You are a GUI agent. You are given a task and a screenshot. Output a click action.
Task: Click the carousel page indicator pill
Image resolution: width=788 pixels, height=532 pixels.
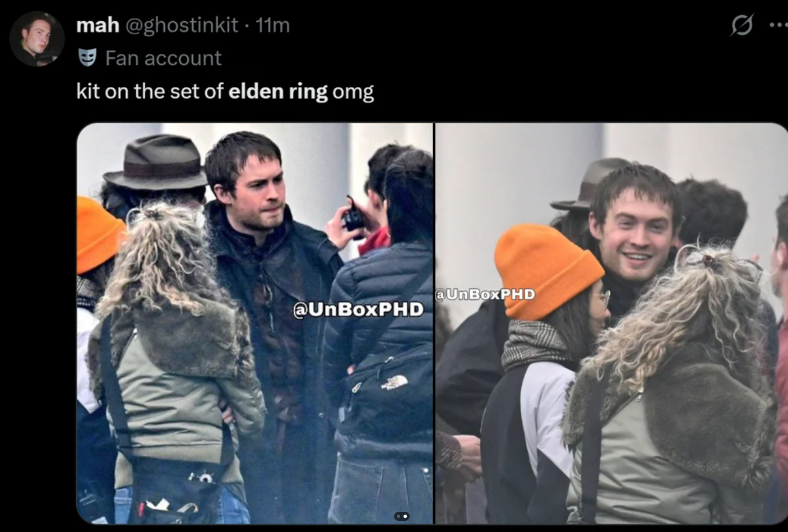(402, 516)
